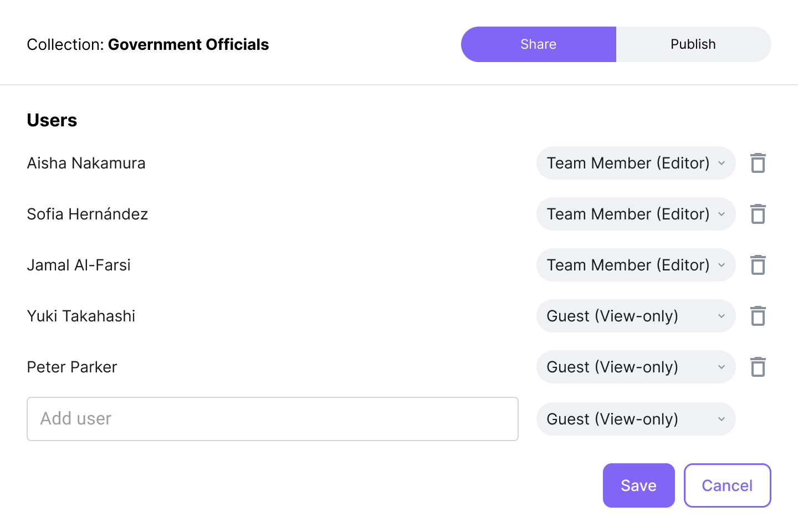Change Jamal Al-Farsi's role via the dropdown
The height and width of the screenshot is (532, 798).
[x=635, y=265]
